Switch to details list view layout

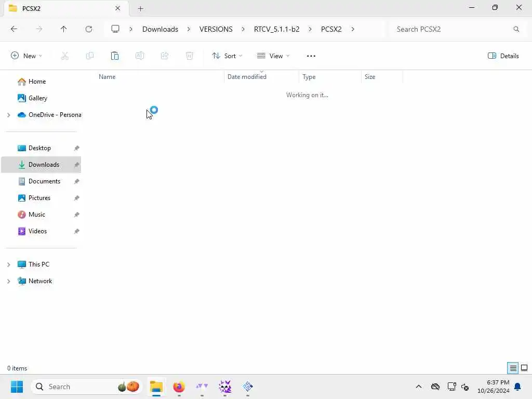pyautogui.click(x=513, y=368)
